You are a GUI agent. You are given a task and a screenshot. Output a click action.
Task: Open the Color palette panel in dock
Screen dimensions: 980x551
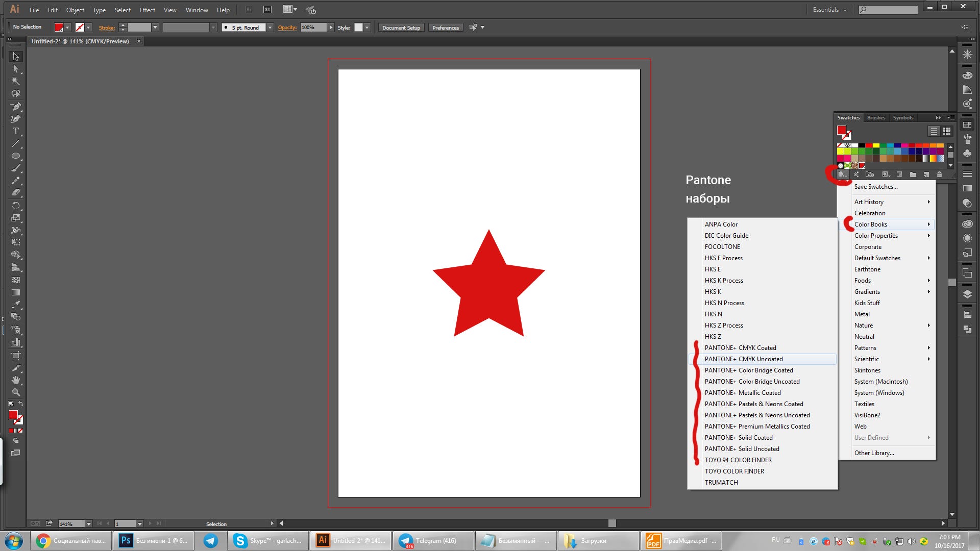tap(967, 76)
